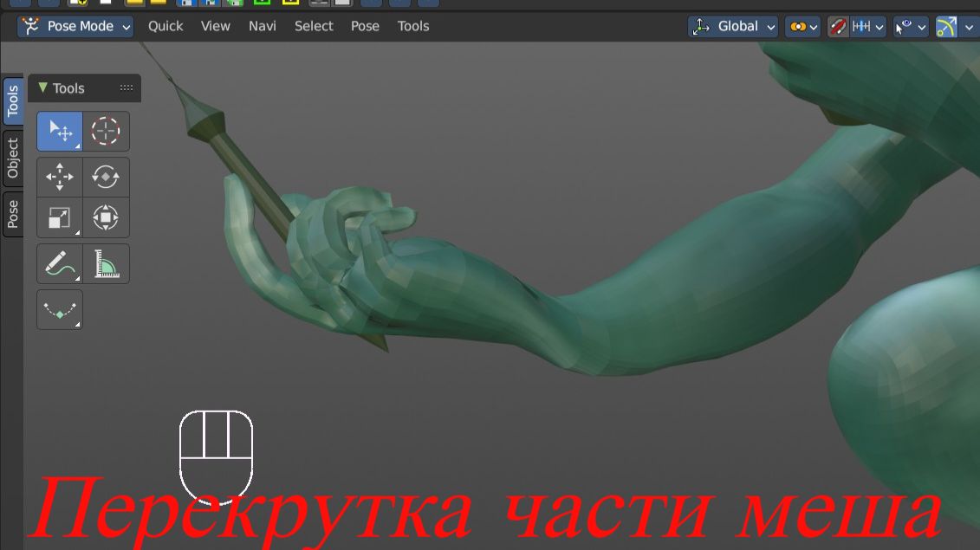Open the Select menu
This screenshot has width=980, height=550.
(314, 26)
